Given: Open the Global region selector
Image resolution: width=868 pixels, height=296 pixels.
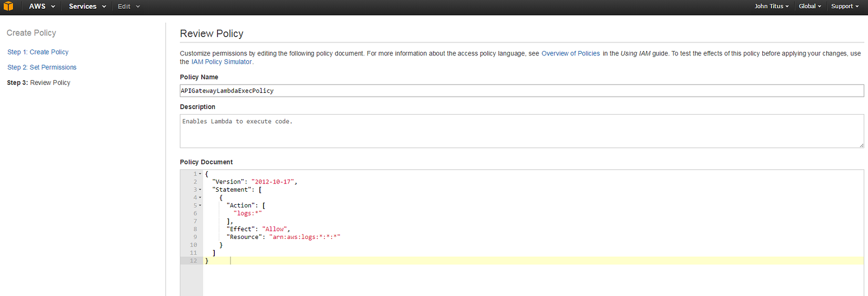Looking at the screenshot, I should [809, 7].
